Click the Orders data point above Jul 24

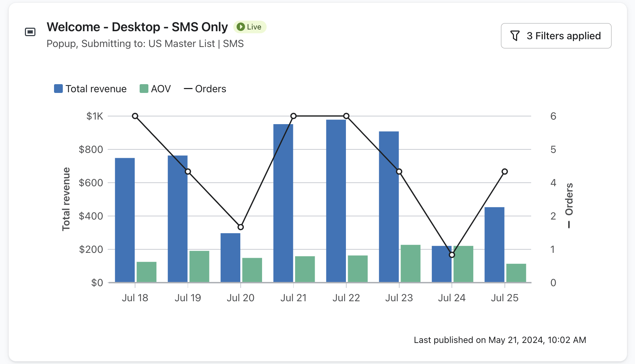coord(452,255)
